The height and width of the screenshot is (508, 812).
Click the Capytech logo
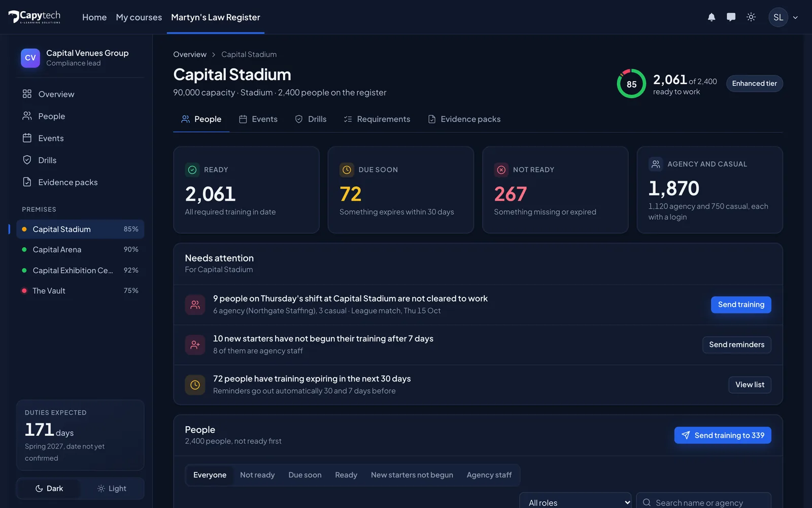[x=35, y=17]
